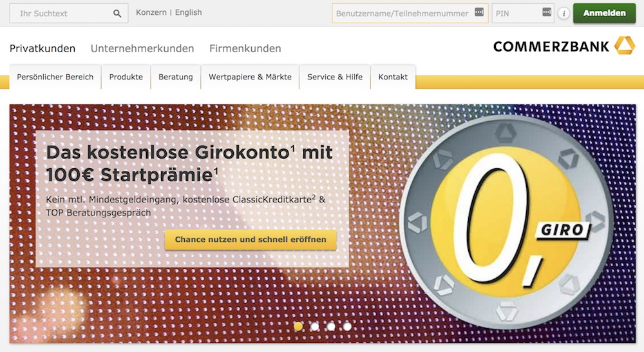The width and height of the screenshot is (644, 352).
Task: Select the Unternehmerkunden section
Action: [x=142, y=48]
